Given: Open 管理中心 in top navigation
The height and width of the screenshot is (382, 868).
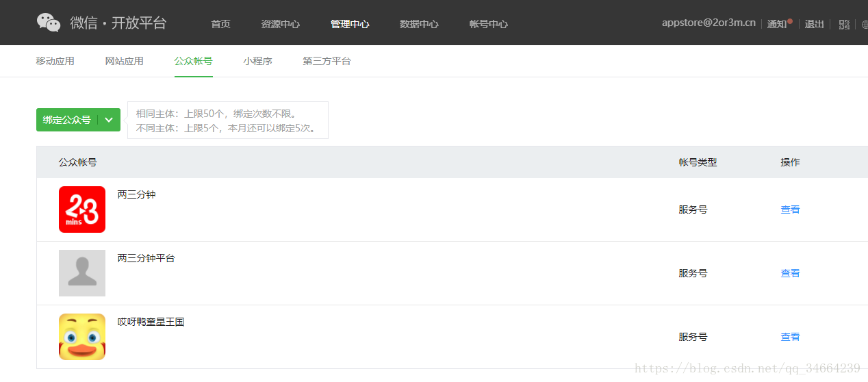Looking at the screenshot, I should coord(350,24).
